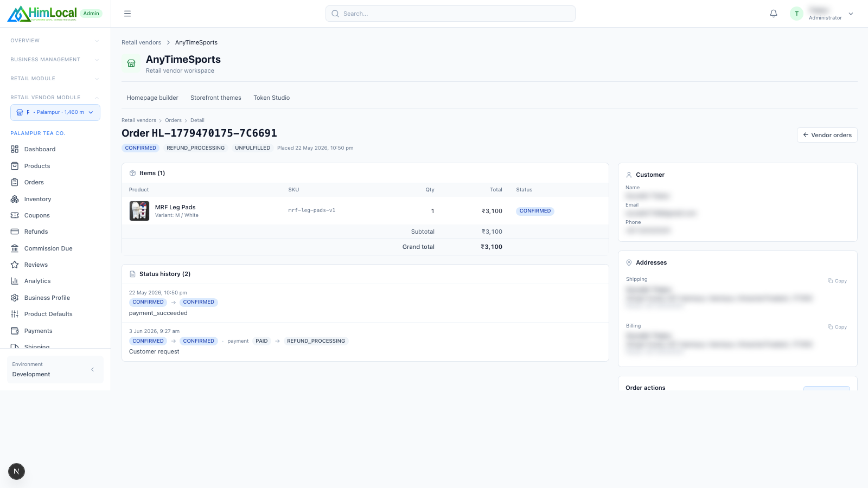Click the Customer person icon
This screenshot has height=488, width=868.
[629, 175]
